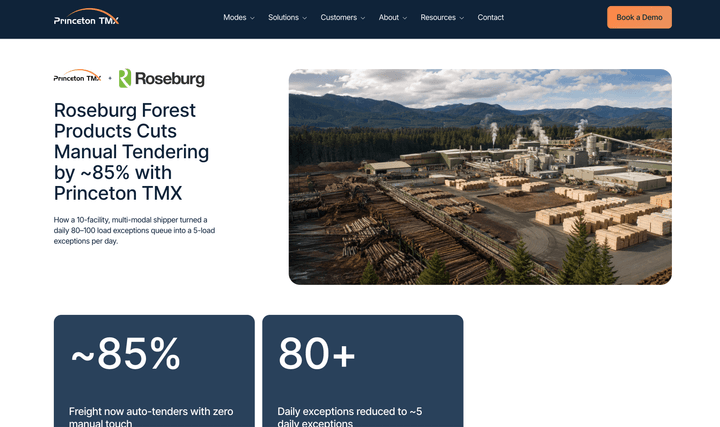Image resolution: width=720 pixels, height=427 pixels.
Task: Expand the About chevron arrow
Action: coord(405,18)
